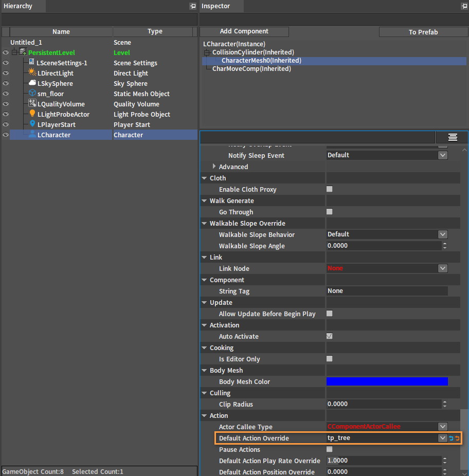Check Allow Update Before Begin Play
Image resolution: width=469 pixels, height=476 pixels.
point(329,313)
